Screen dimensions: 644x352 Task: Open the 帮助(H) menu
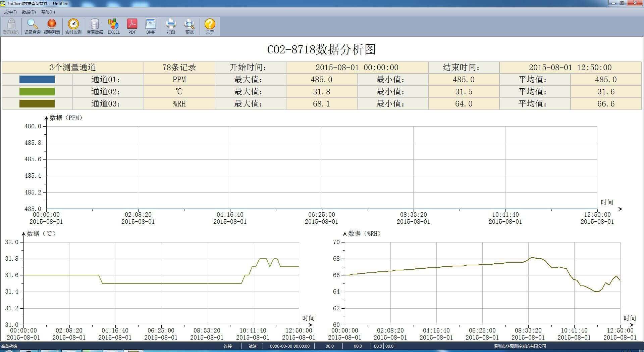tap(48, 12)
